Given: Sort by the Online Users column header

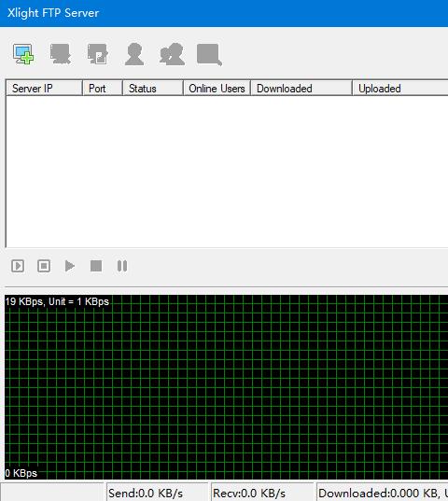Looking at the screenshot, I should 217,89.
